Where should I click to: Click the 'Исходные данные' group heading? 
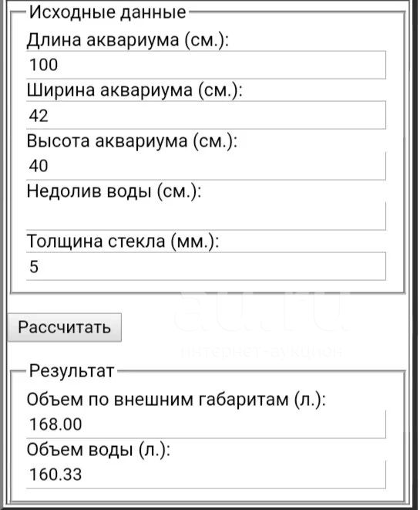108,12
